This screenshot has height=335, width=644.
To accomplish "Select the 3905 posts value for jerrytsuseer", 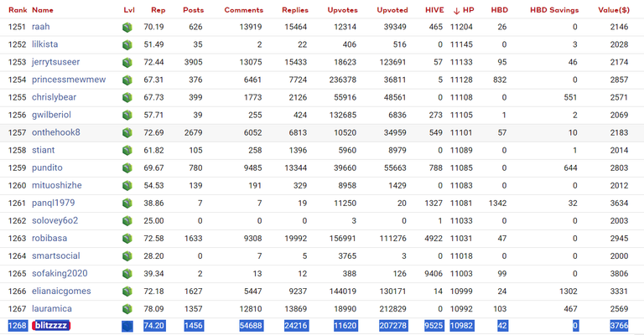I will click(194, 62).
